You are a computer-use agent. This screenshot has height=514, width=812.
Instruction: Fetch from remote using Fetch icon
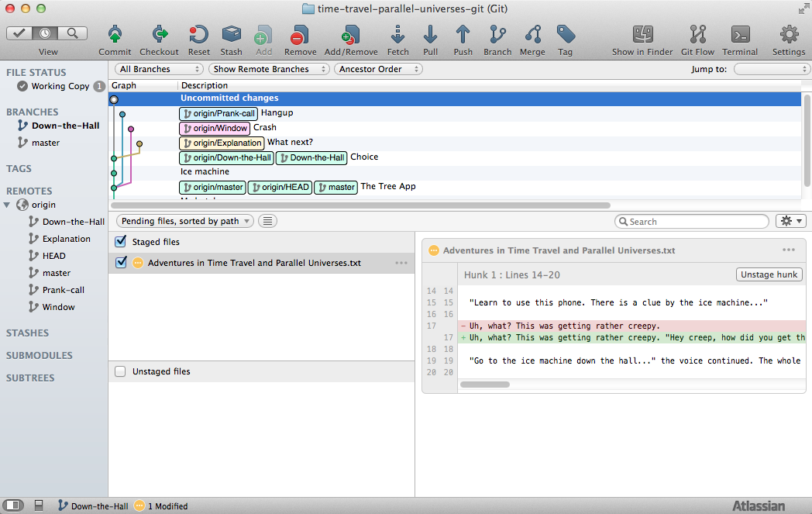397,35
